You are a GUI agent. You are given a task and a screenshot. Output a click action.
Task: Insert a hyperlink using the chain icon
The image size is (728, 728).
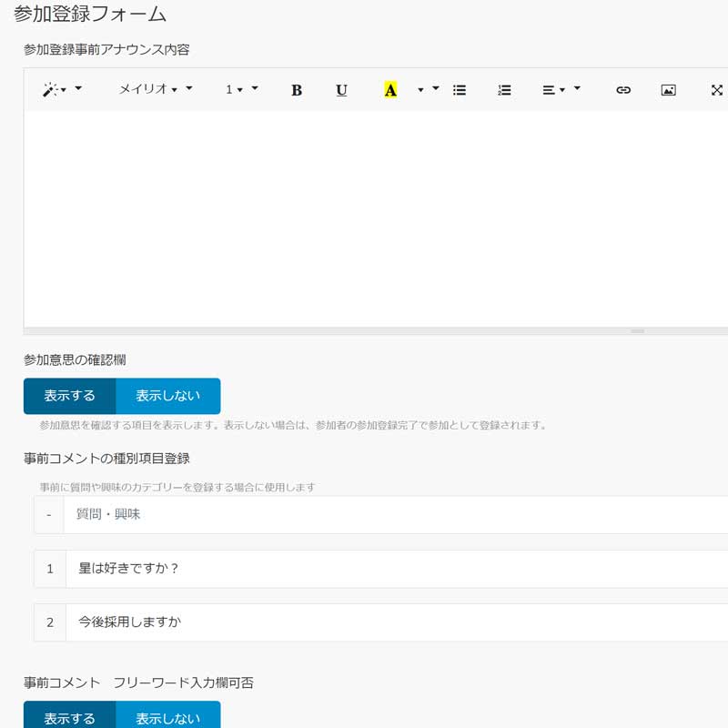[x=623, y=89]
